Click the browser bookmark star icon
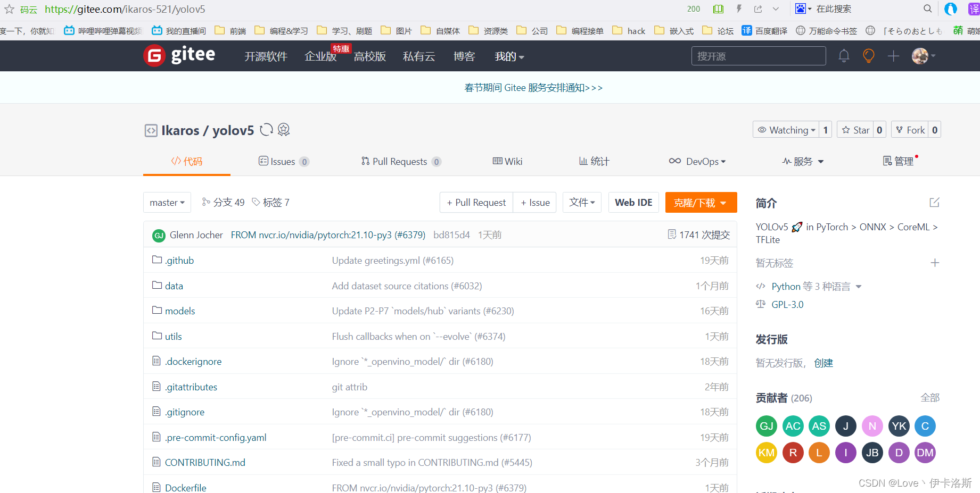Image resolution: width=980 pixels, height=493 pixels. point(9,9)
